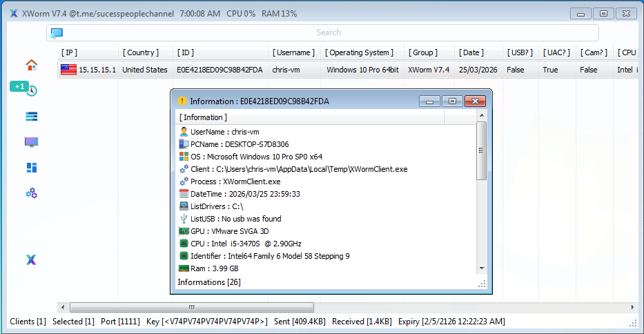Viewport: 644px width, 334px height.
Task: Select the Windows logo icon by OS
Action: click(184, 157)
